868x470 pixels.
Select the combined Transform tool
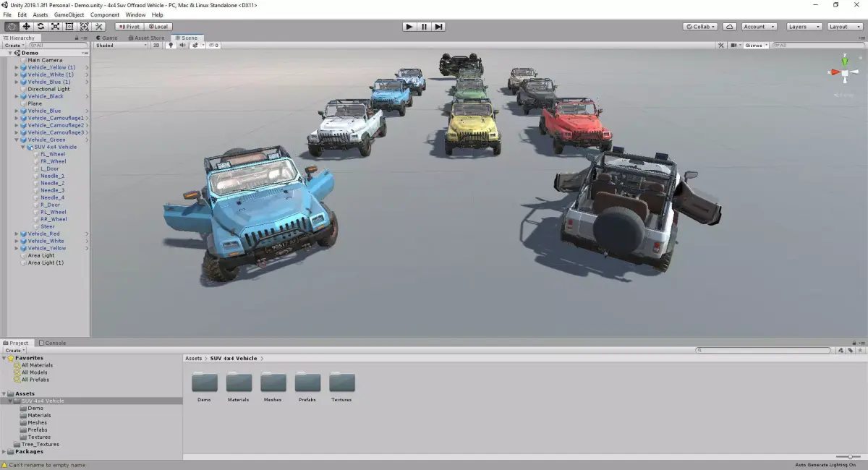[84, 27]
